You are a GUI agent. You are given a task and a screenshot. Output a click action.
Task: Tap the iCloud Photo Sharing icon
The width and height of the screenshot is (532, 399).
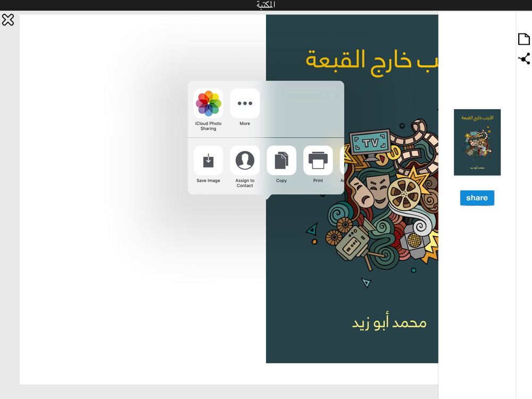click(x=209, y=104)
